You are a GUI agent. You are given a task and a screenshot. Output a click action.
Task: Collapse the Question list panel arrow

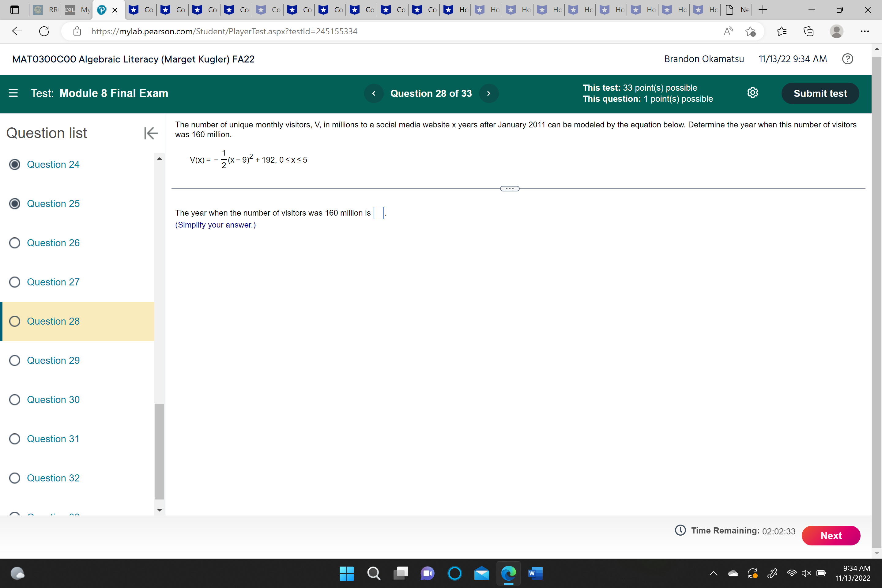[x=151, y=133]
